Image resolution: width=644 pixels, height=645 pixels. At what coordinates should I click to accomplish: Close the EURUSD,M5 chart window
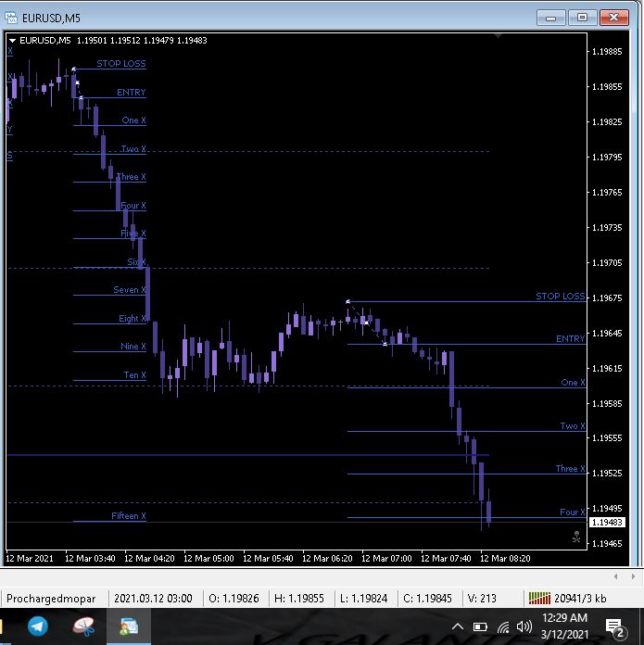click(x=614, y=18)
